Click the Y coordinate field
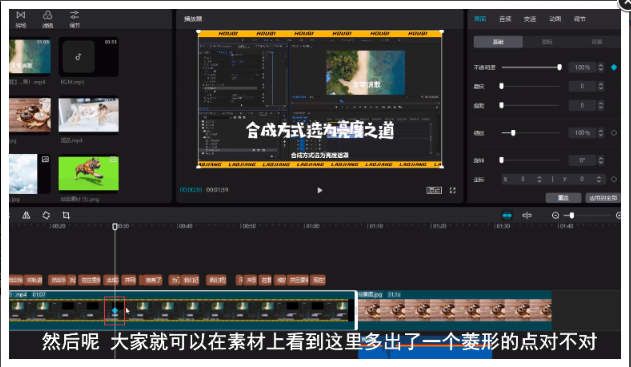631x367 pixels. click(582, 179)
